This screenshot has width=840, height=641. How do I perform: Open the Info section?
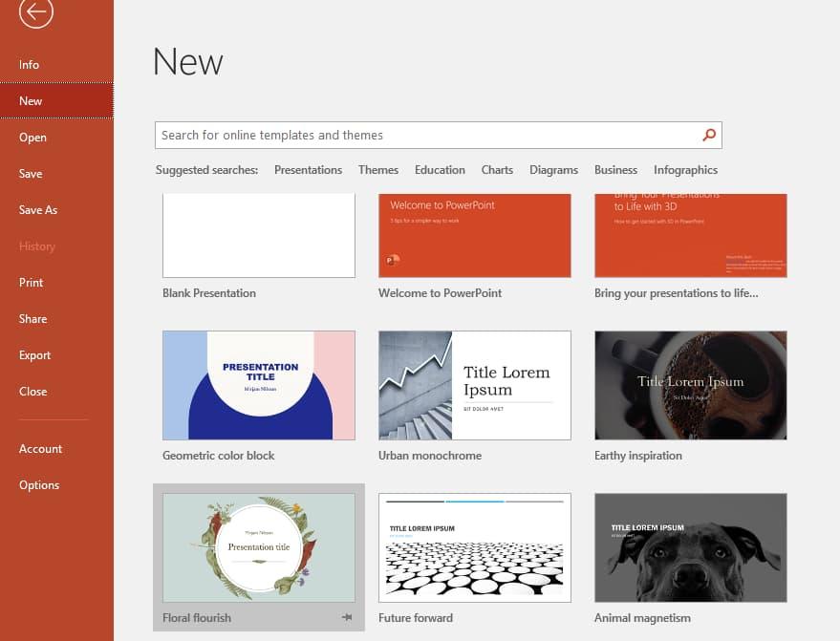coord(29,64)
